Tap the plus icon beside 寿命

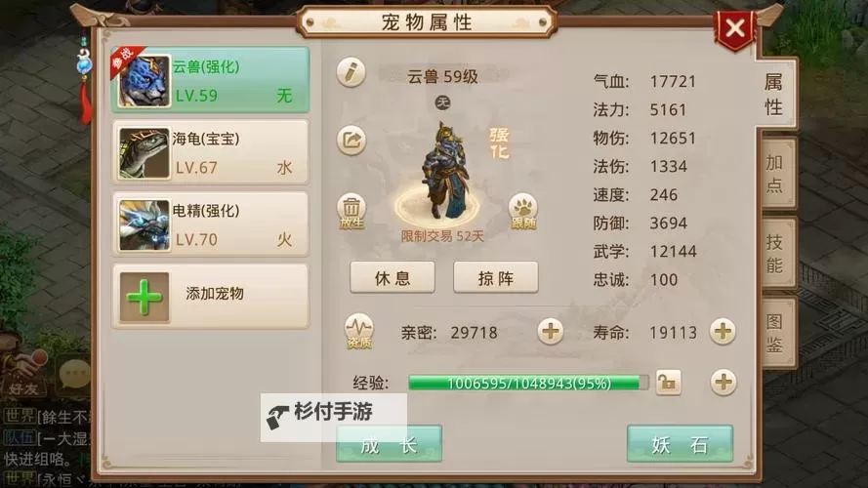pyautogui.click(x=723, y=332)
